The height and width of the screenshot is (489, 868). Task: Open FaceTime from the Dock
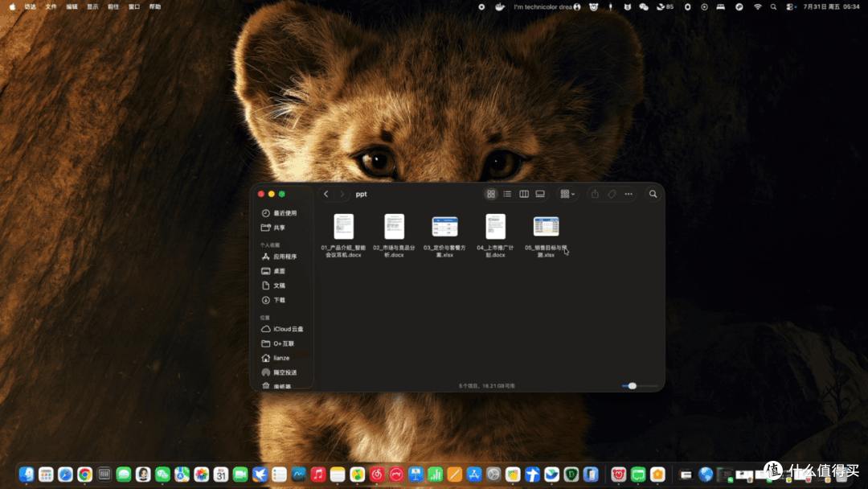pos(240,474)
